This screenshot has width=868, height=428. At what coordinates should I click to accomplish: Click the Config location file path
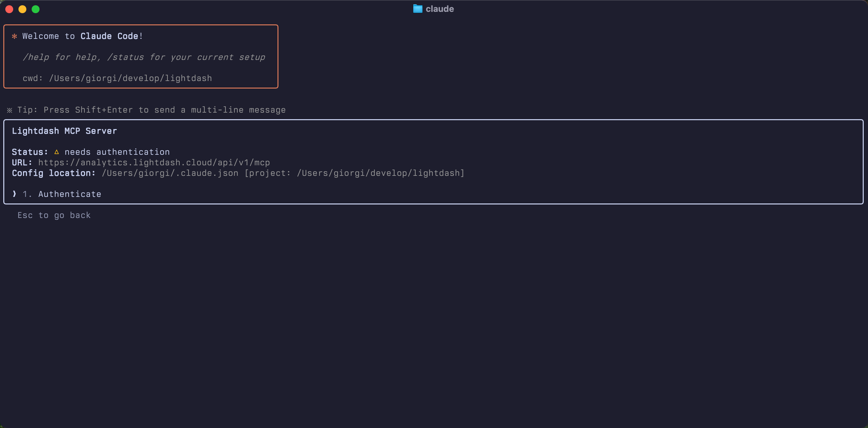(x=170, y=173)
